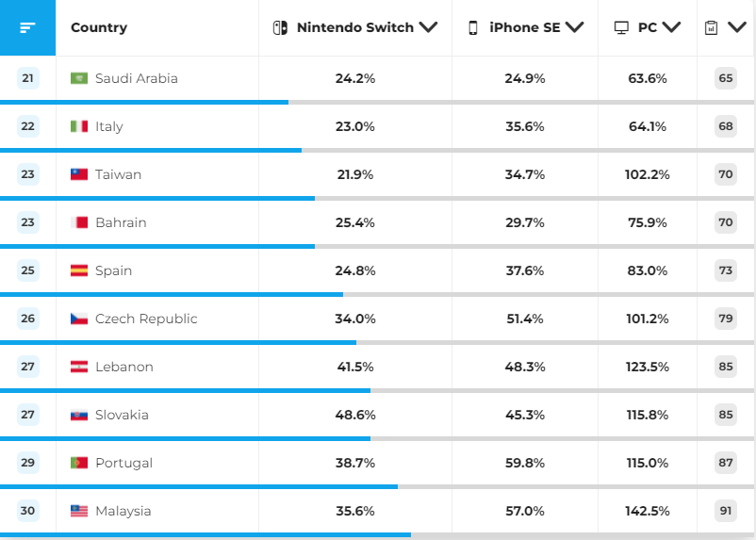Click the blue sort icon in header
The image size is (756, 540).
coord(27,27)
